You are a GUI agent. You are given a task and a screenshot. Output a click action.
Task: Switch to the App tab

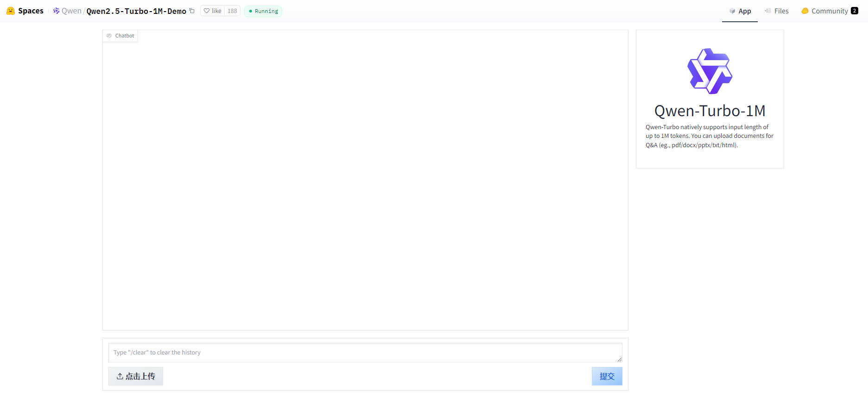[x=740, y=11]
